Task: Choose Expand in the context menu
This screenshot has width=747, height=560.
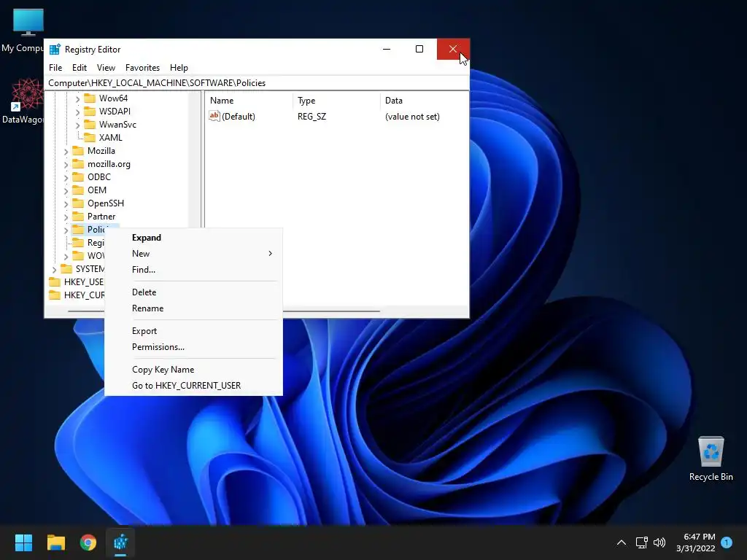Action: point(193,238)
